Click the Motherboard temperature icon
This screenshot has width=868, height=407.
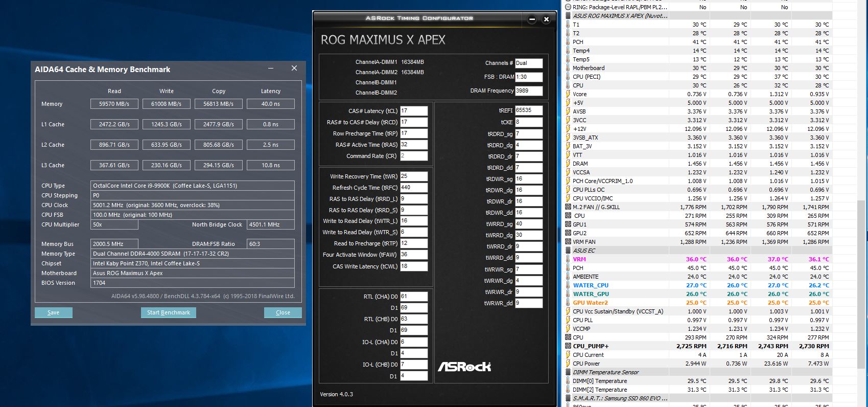568,68
